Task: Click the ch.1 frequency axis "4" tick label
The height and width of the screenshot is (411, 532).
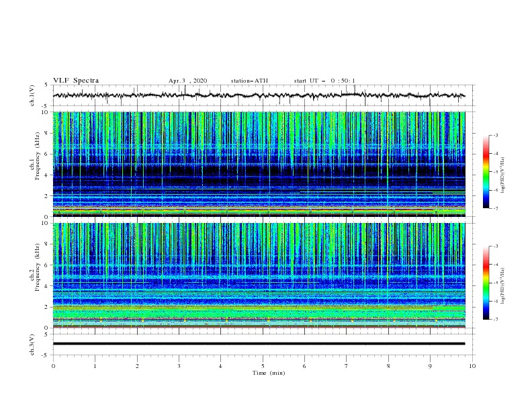Action: coord(47,175)
